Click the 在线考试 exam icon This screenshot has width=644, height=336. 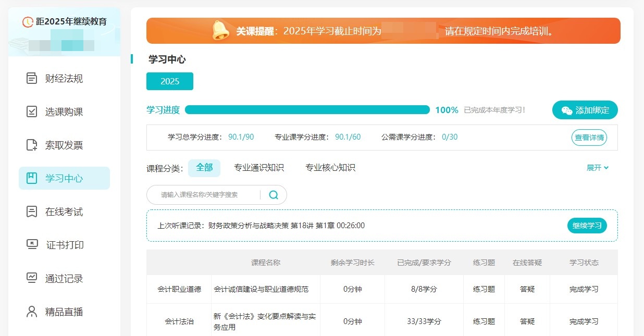[x=32, y=212]
